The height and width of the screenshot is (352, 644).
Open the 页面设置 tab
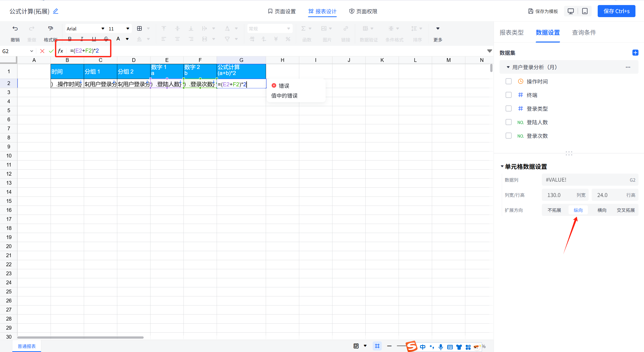tap(282, 11)
